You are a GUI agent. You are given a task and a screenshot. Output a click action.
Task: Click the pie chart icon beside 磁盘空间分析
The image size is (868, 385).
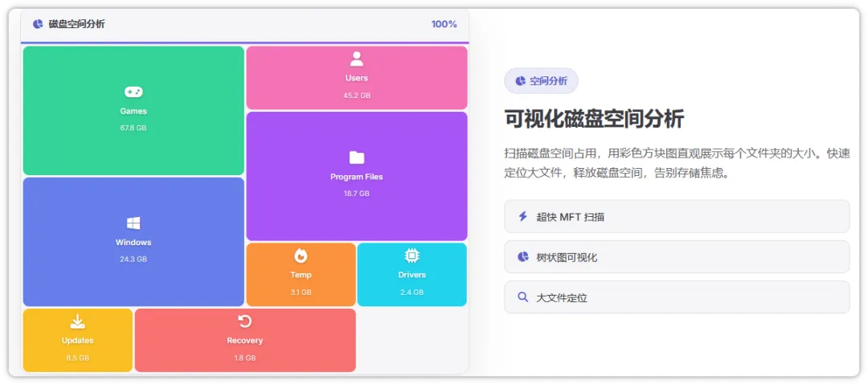click(38, 24)
